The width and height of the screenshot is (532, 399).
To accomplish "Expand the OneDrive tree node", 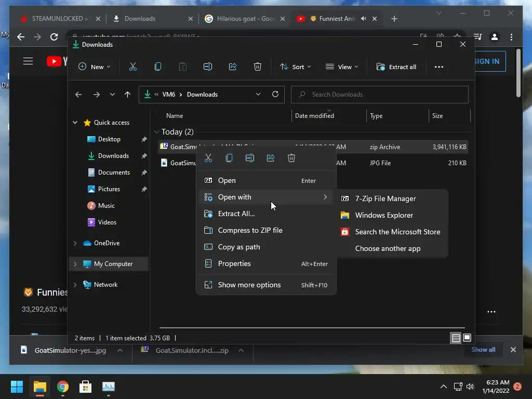I will coord(75,243).
